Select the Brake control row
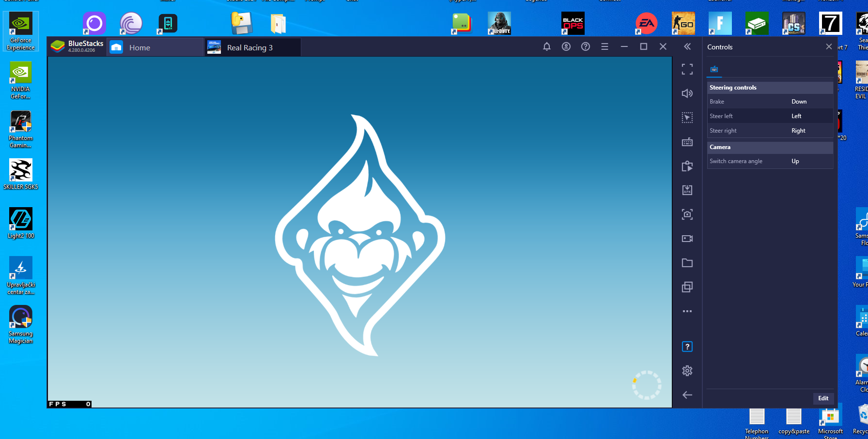The height and width of the screenshot is (439, 868). coord(770,102)
